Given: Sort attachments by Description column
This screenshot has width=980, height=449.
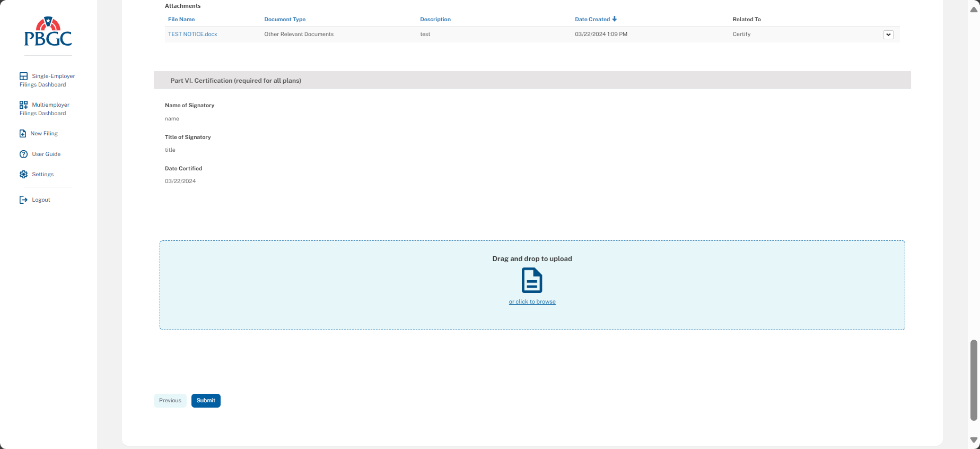Looking at the screenshot, I should (x=435, y=20).
